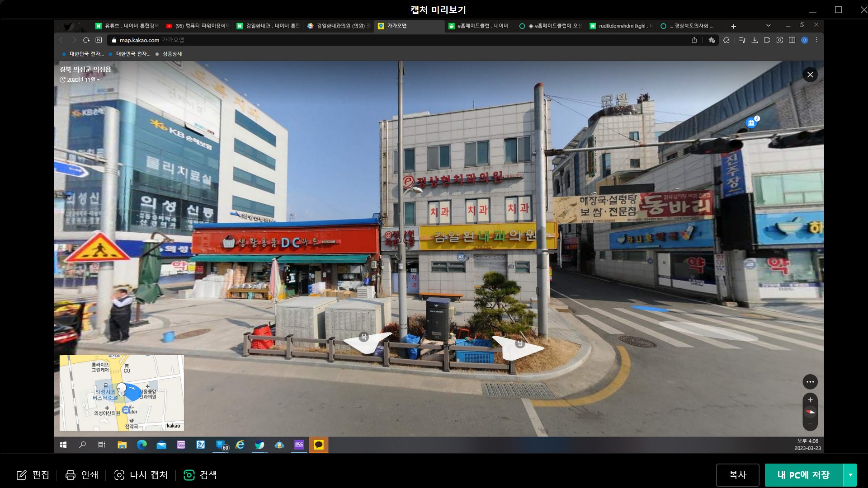Click 내 PC에 저장 save button
868x488 pixels.
click(803, 475)
